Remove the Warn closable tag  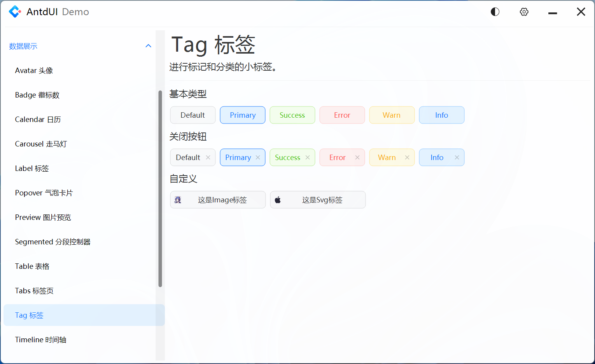(407, 157)
